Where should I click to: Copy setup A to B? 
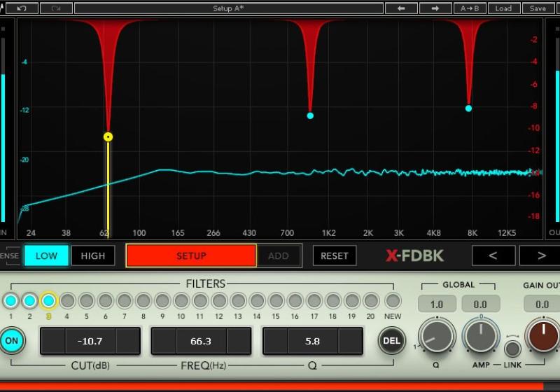coord(470,8)
